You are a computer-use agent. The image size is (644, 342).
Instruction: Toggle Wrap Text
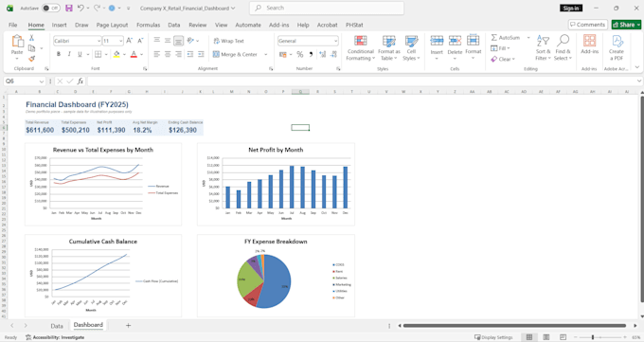click(x=229, y=41)
